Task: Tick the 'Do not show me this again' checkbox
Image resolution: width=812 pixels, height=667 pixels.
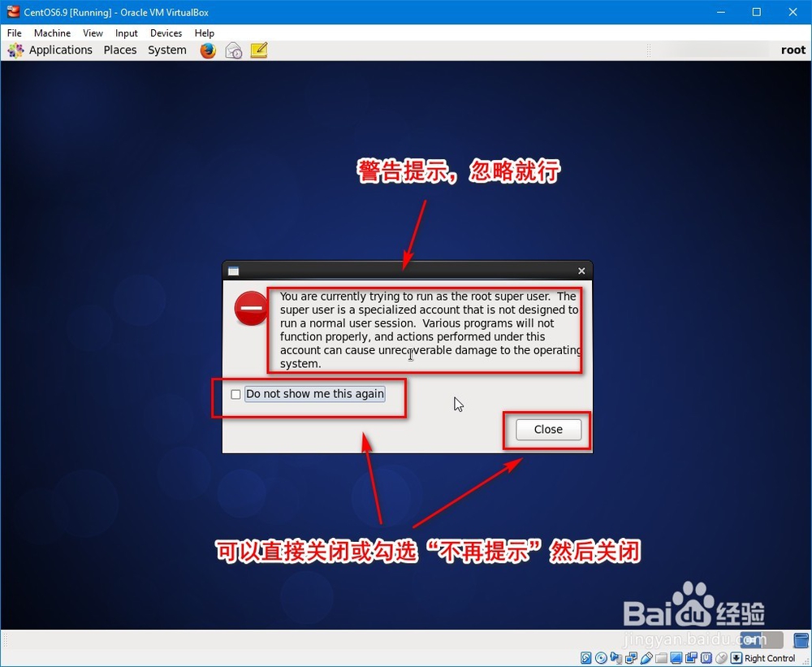Action: click(x=235, y=394)
